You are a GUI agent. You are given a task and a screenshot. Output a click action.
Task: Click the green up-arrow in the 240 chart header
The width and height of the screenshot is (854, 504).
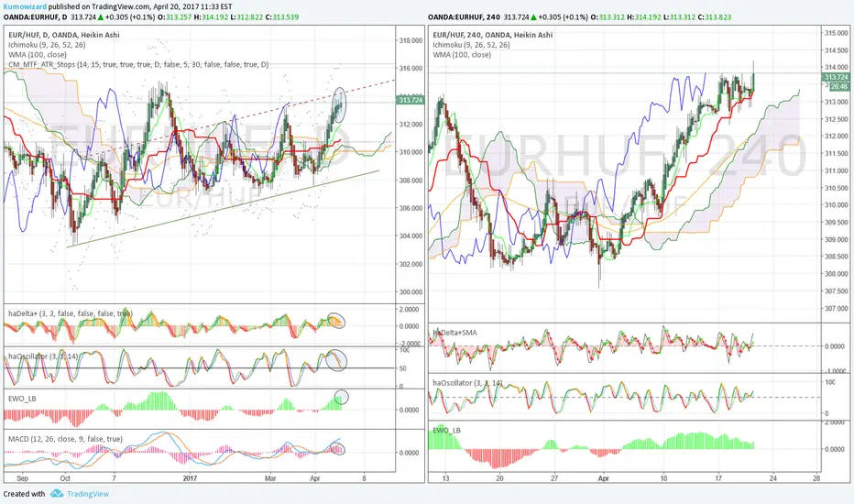point(533,16)
